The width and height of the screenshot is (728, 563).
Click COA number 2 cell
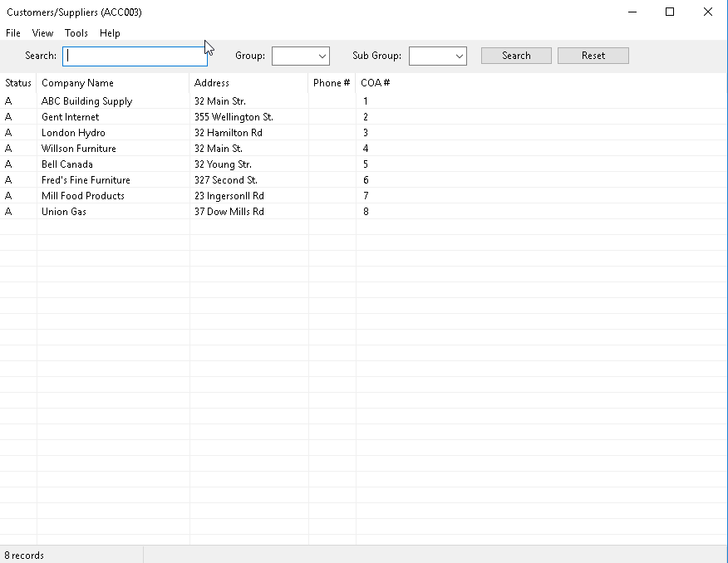coord(366,117)
